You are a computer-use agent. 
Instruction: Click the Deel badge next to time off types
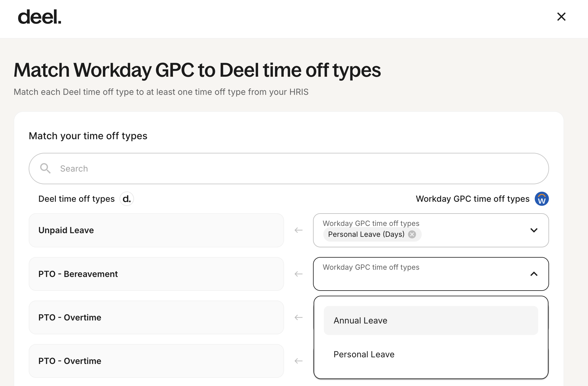(x=127, y=199)
